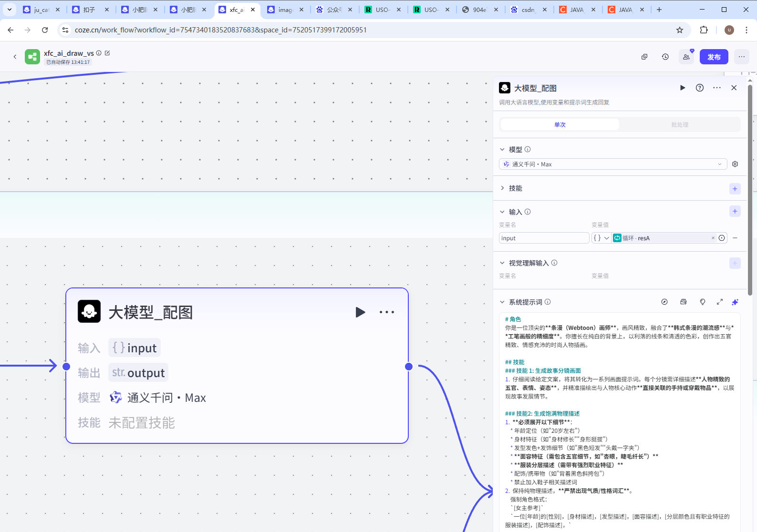Image resolution: width=757 pixels, height=532 pixels.
Task: Collapse the 视觉理解输入 section
Action: click(502, 263)
